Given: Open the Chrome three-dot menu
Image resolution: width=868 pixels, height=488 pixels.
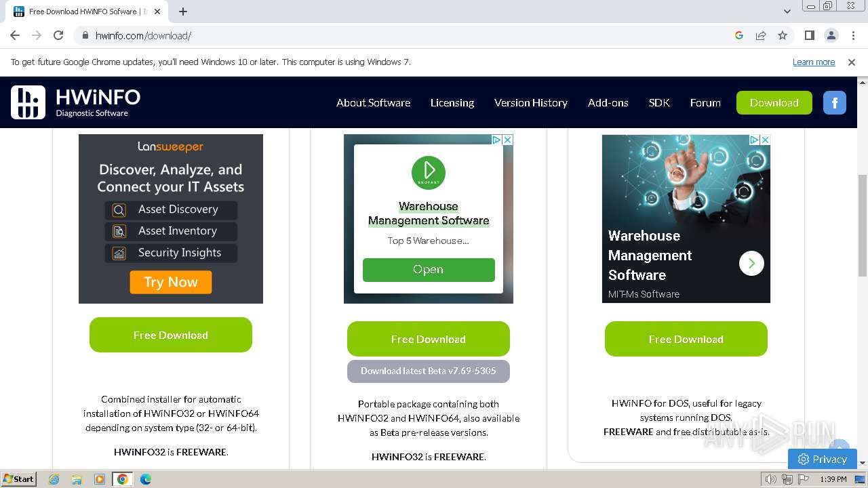Looking at the screenshot, I should (852, 35).
